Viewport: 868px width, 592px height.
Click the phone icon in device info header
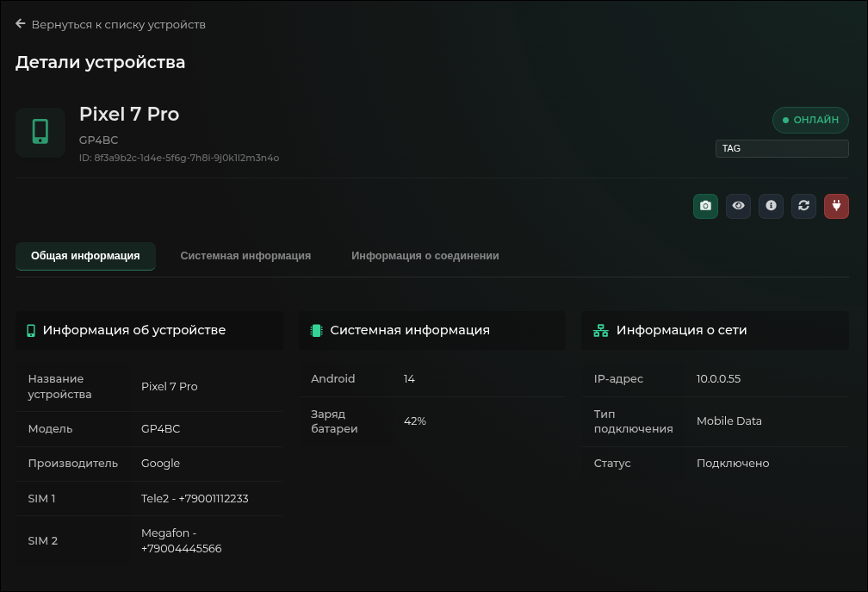point(31,330)
